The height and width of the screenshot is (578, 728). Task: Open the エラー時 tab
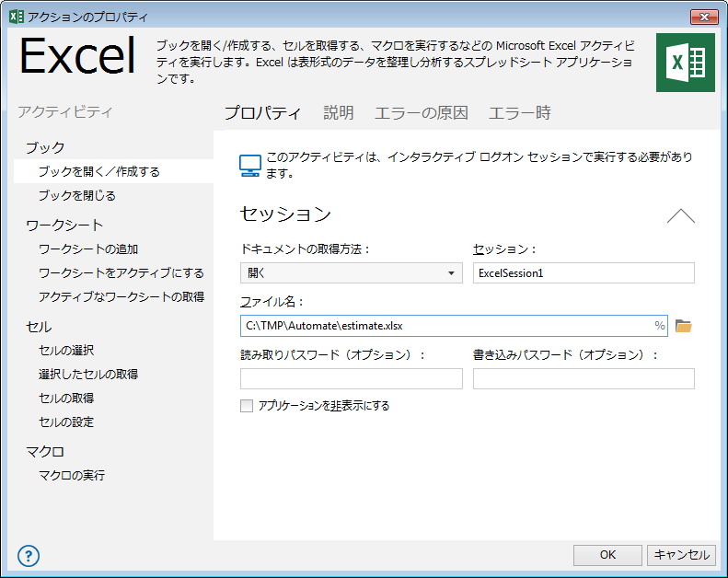click(519, 113)
